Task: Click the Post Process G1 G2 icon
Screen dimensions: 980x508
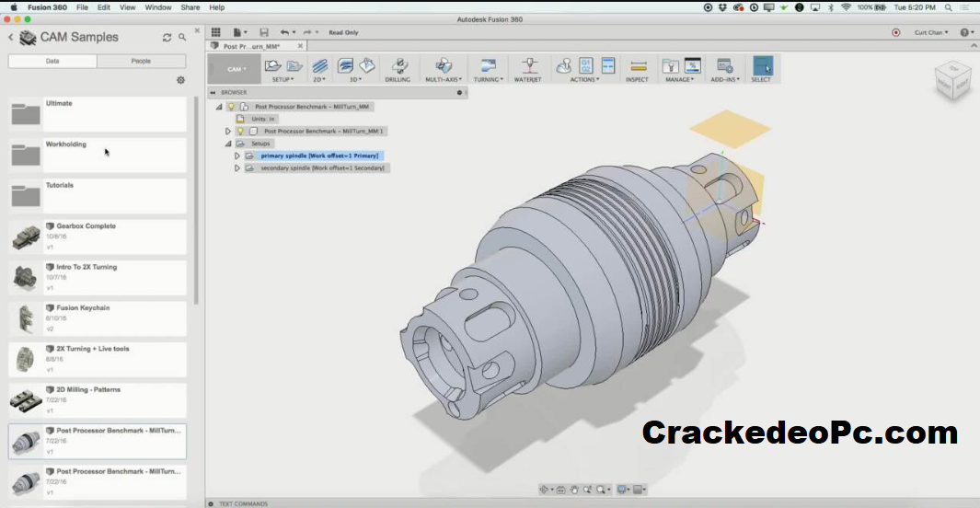Action: (585, 65)
